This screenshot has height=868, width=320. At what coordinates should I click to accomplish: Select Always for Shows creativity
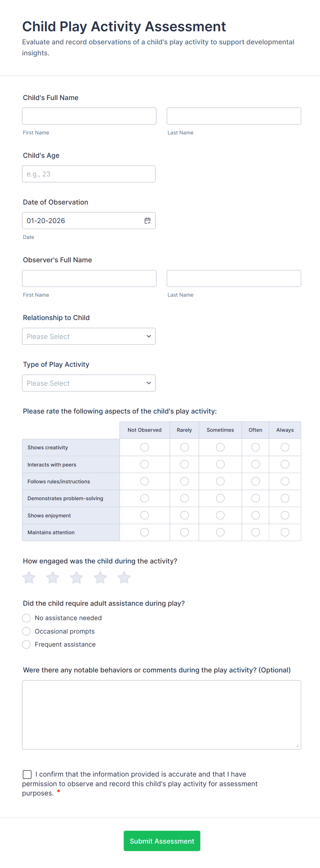coord(285,447)
